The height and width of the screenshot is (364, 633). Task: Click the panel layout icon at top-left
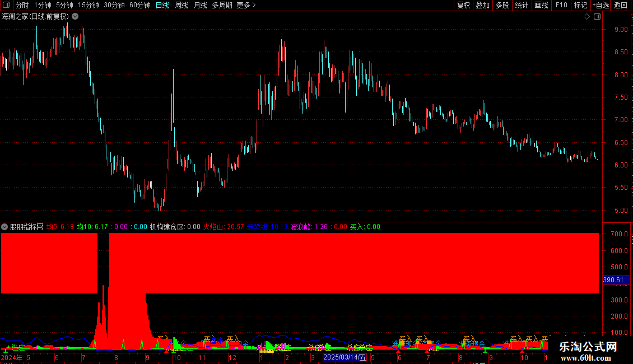(x=6, y=5)
